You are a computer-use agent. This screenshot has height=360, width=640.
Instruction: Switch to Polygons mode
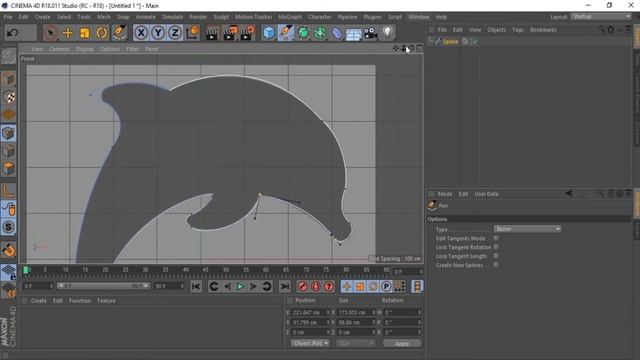coord(8,168)
